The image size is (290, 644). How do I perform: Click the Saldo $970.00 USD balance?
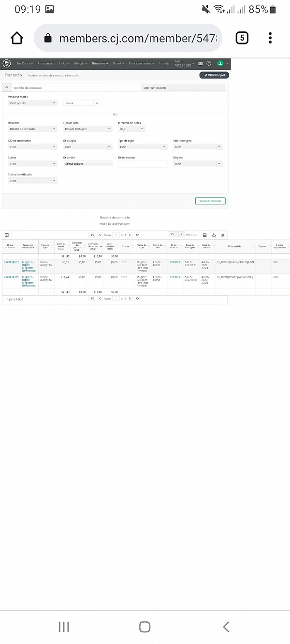[184, 63]
